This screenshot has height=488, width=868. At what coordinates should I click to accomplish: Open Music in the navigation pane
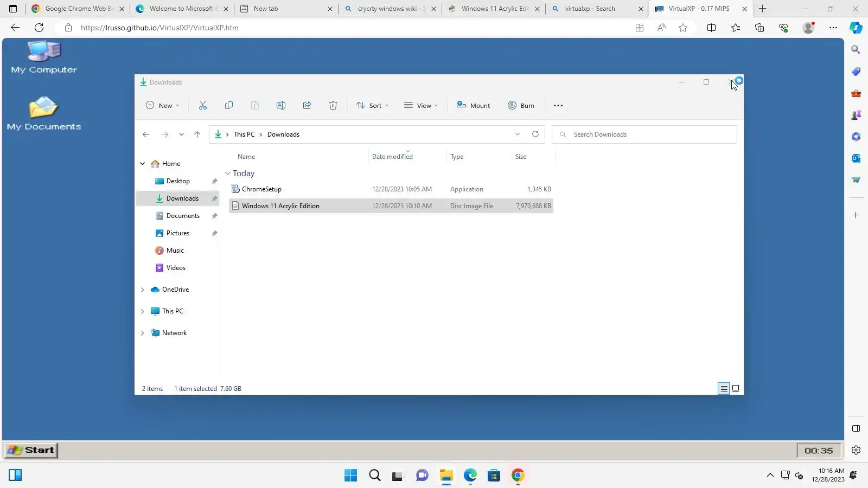point(175,251)
